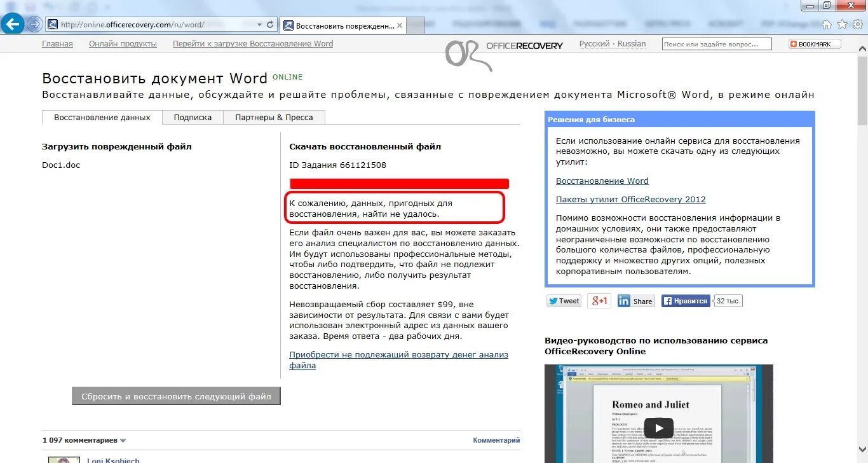Screen dimensions: 868x463
Task: Open 'Приобрести не подлежащий возврату денег анализ файла' link
Action: point(398,360)
